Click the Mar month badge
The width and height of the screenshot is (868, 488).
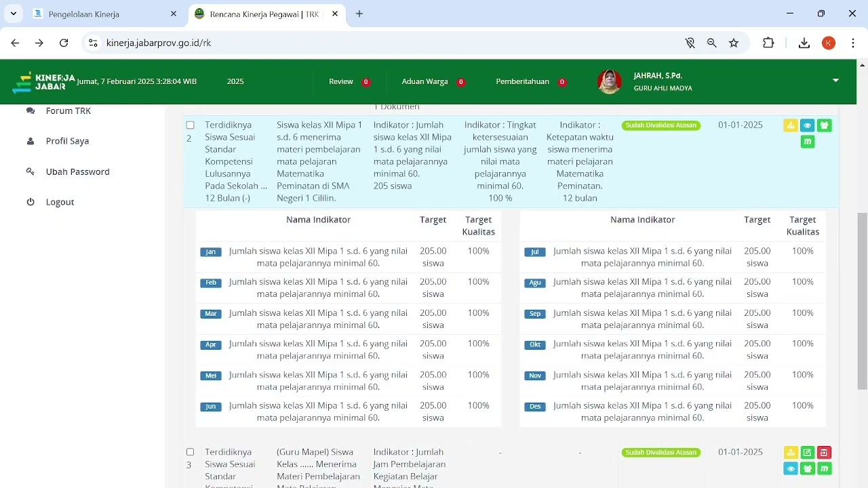pos(211,314)
